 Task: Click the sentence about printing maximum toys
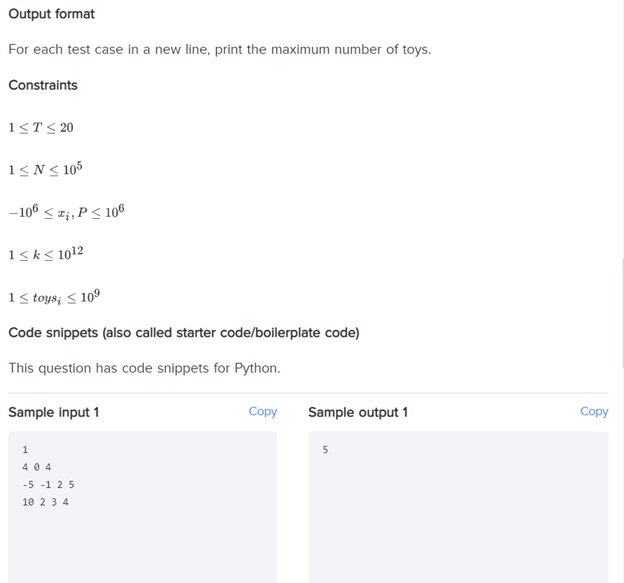(x=220, y=50)
